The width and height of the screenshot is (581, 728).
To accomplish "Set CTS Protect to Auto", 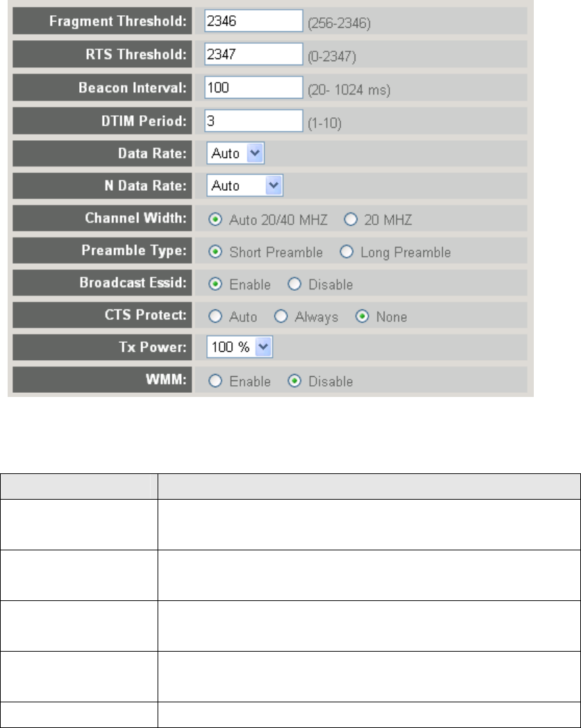I will 215,317.
